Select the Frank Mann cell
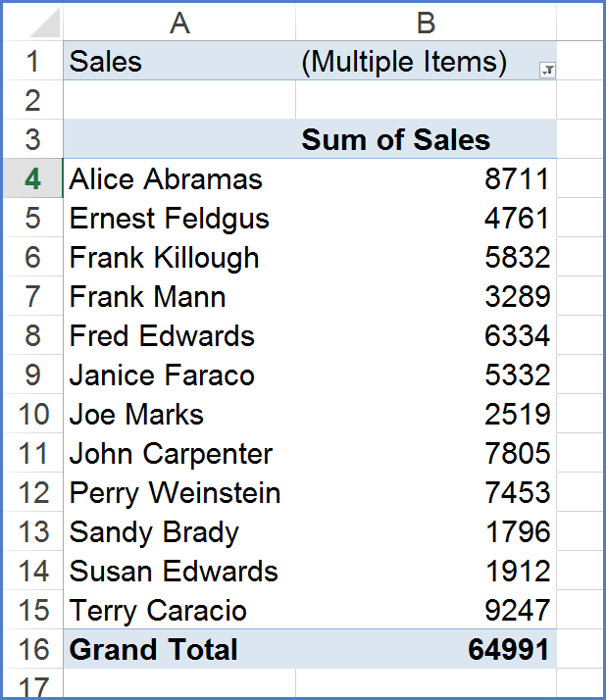Screen dimensions: 606x700 pos(179,296)
